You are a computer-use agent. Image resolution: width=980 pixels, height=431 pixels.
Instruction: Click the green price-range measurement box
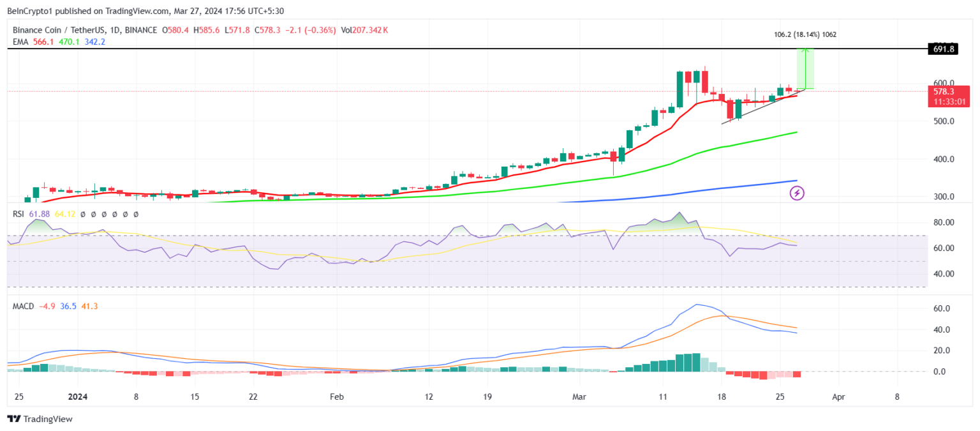pos(805,69)
